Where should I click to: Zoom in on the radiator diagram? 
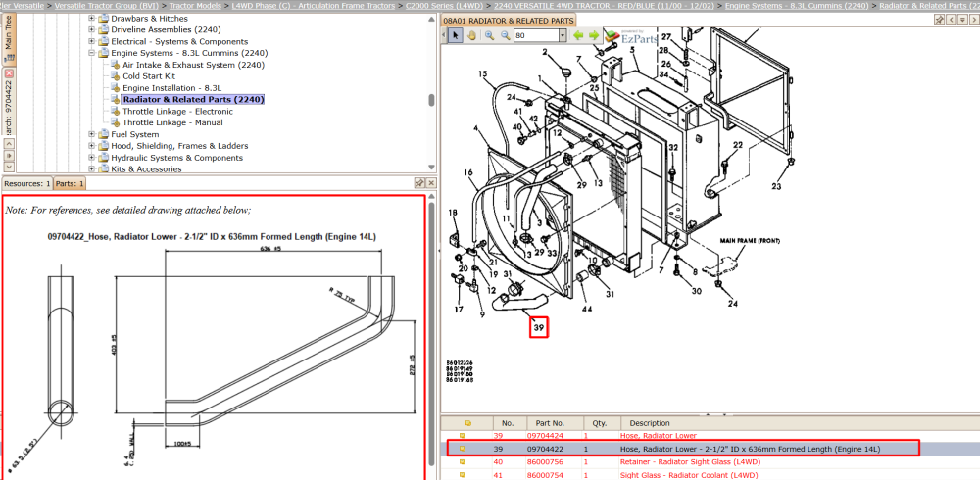click(489, 35)
